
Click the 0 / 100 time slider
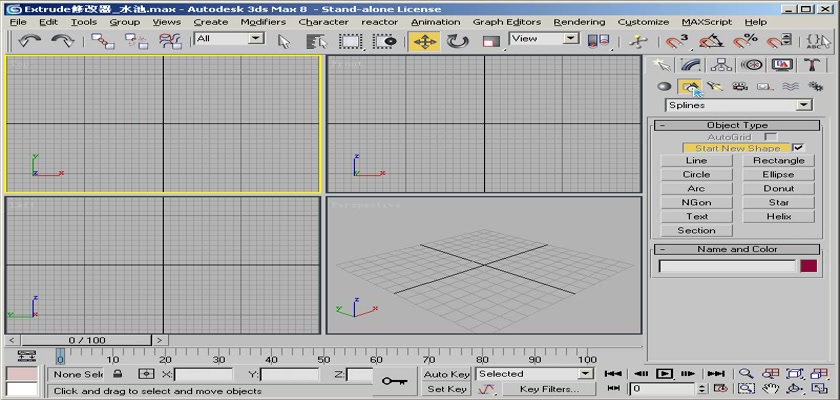tap(87, 340)
